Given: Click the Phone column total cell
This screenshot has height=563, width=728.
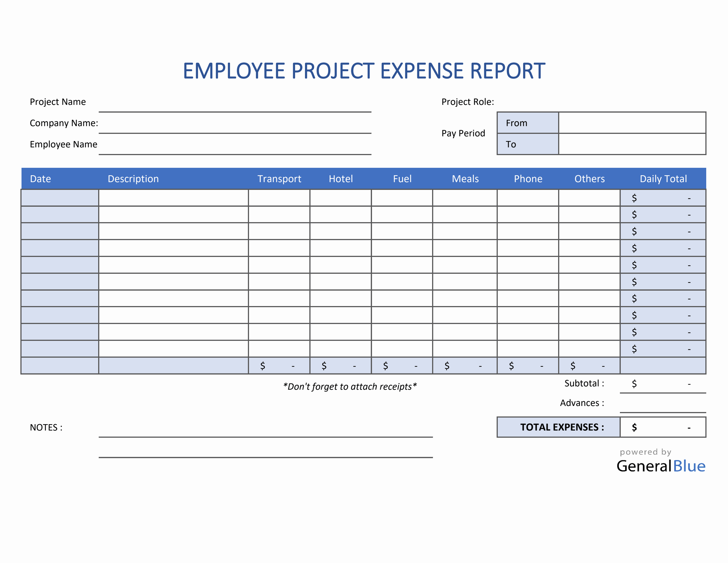Looking at the screenshot, I should pos(528,366).
